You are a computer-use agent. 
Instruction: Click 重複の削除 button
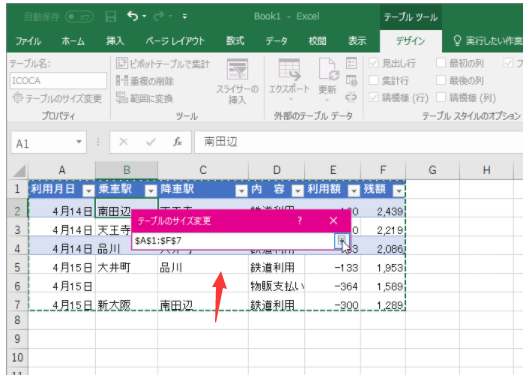[x=145, y=81]
